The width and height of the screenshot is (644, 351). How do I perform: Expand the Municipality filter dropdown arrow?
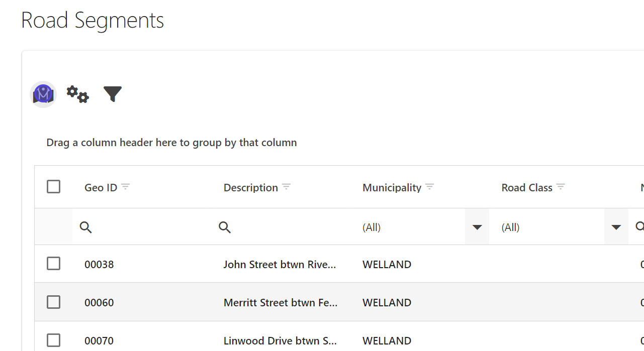click(477, 227)
